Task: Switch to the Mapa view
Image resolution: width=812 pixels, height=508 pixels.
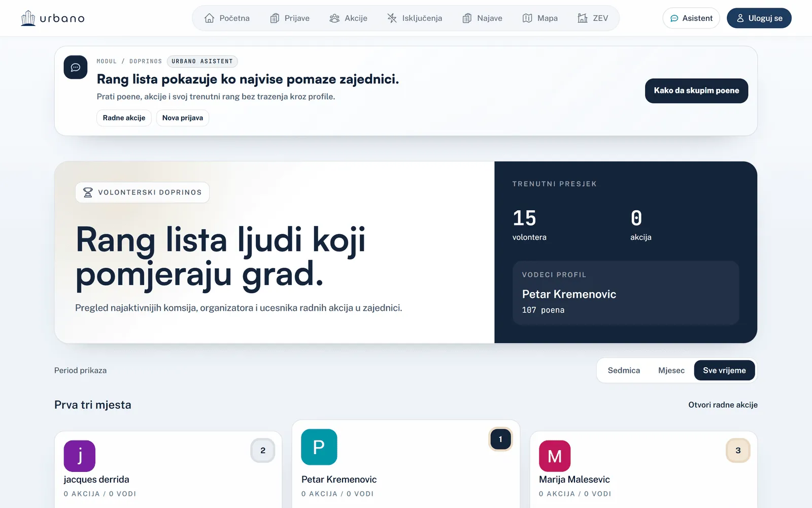Action: [x=540, y=18]
